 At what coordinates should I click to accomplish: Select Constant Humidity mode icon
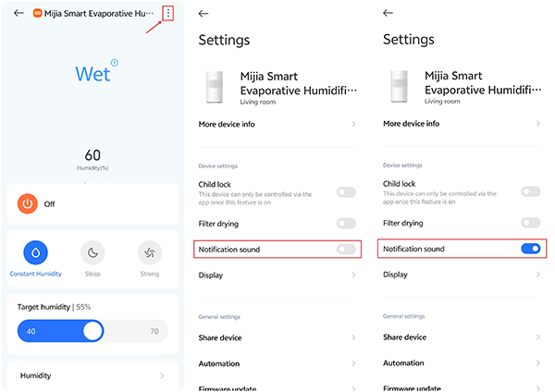pyautogui.click(x=35, y=252)
